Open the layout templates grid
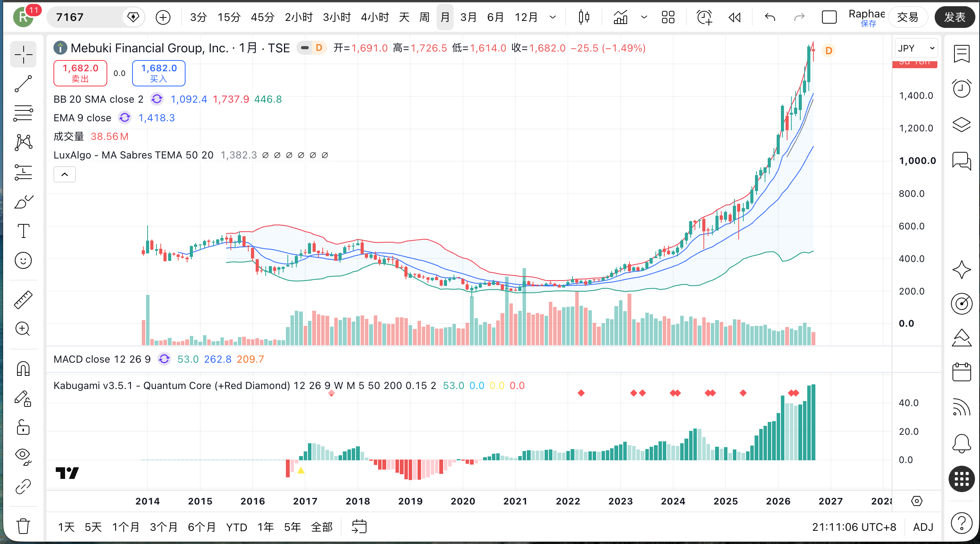Image resolution: width=980 pixels, height=544 pixels. point(668,17)
